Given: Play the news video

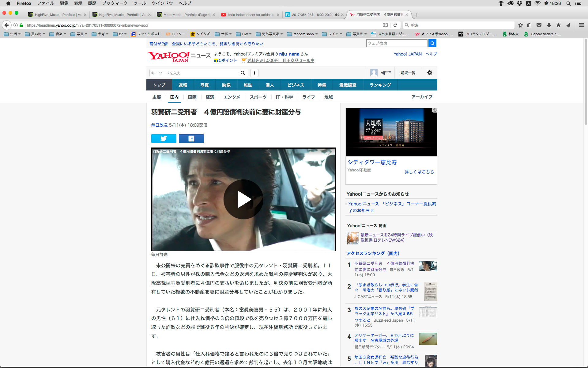Looking at the screenshot, I should [243, 199].
